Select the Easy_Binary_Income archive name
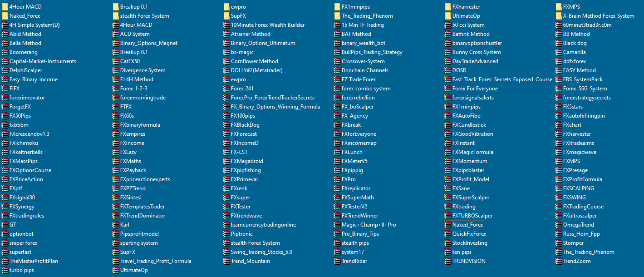This screenshot has height=277, width=644. click(34, 79)
